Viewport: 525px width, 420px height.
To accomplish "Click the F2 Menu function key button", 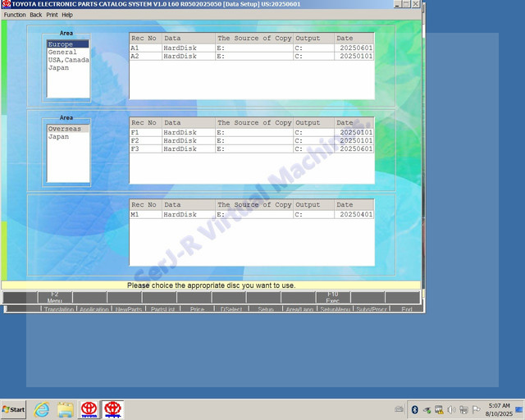I will 55,297.
